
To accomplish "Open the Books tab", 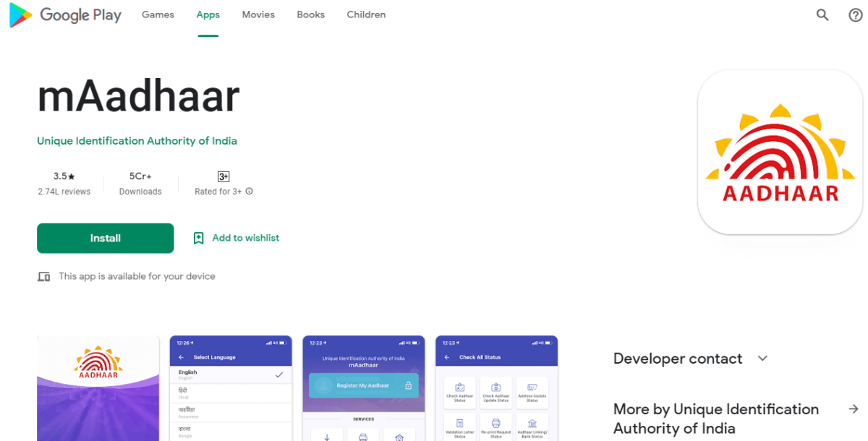I will click(x=310, y=15).
